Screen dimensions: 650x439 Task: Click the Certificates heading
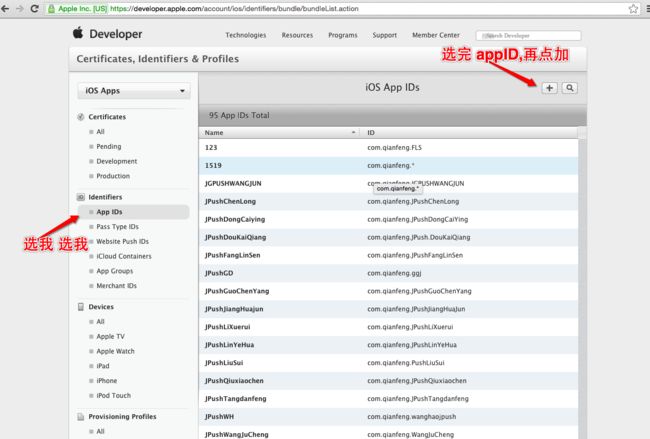coord(107,117)
